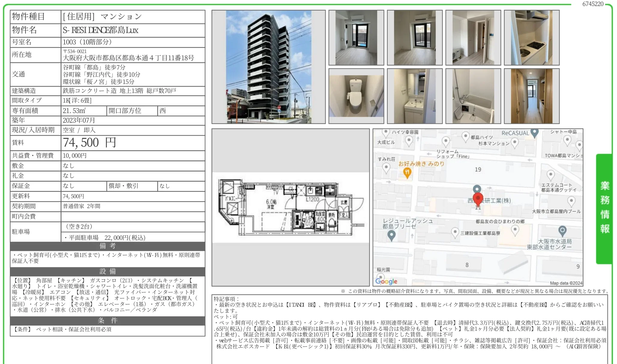The height and width of the screenshot is (364, 617).
Task: Click the red location pin on the map
Action: tap(478, 200)
